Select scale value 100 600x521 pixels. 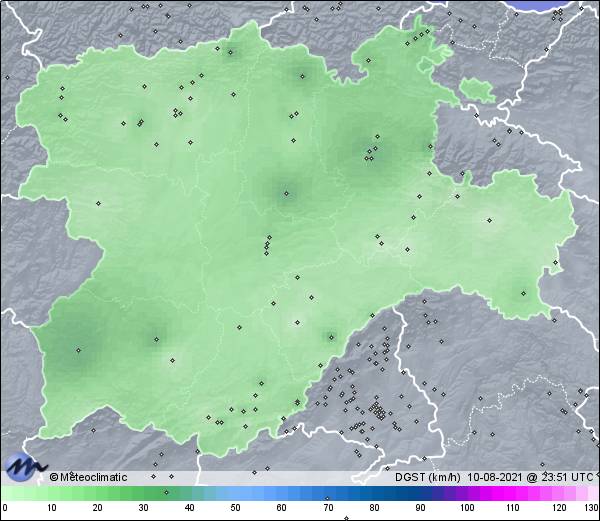point(467,508)
